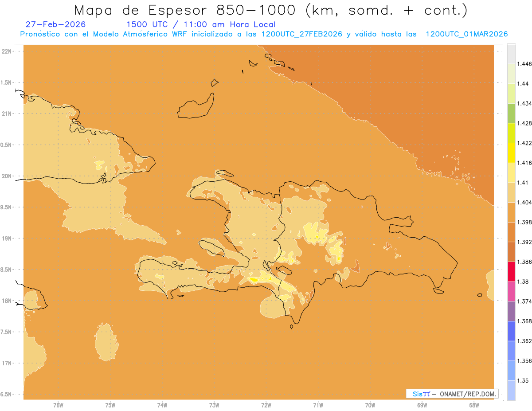The height and width of the screenshot is (411, 532).
Task: Click the legend value '1.392'
Action: pos(524,242)
